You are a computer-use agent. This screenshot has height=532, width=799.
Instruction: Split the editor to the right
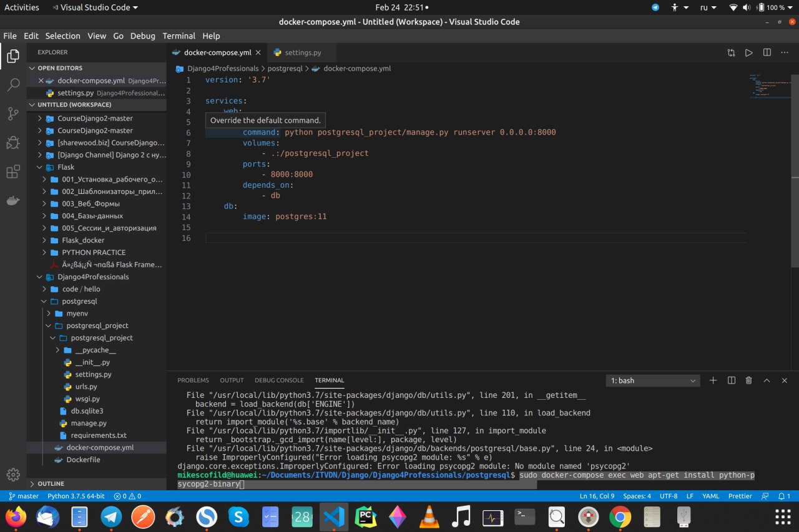point(767,53)
